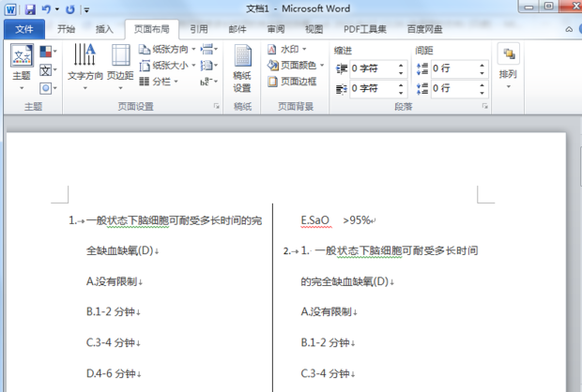Minimize the ribbon with the caret icon
Image resolution: width=582 pixels, height=392 pixels.
pyautogui.click(x=569, y=29)
